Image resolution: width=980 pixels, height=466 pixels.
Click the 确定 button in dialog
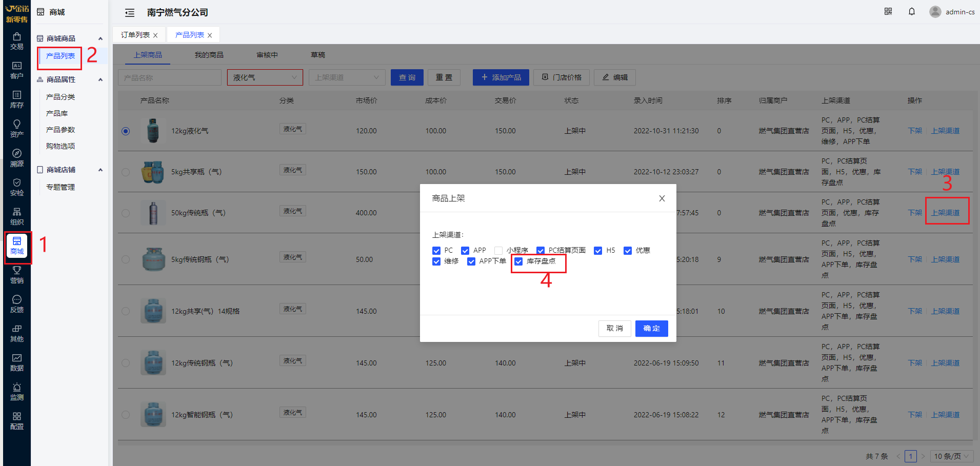point(651,329)
